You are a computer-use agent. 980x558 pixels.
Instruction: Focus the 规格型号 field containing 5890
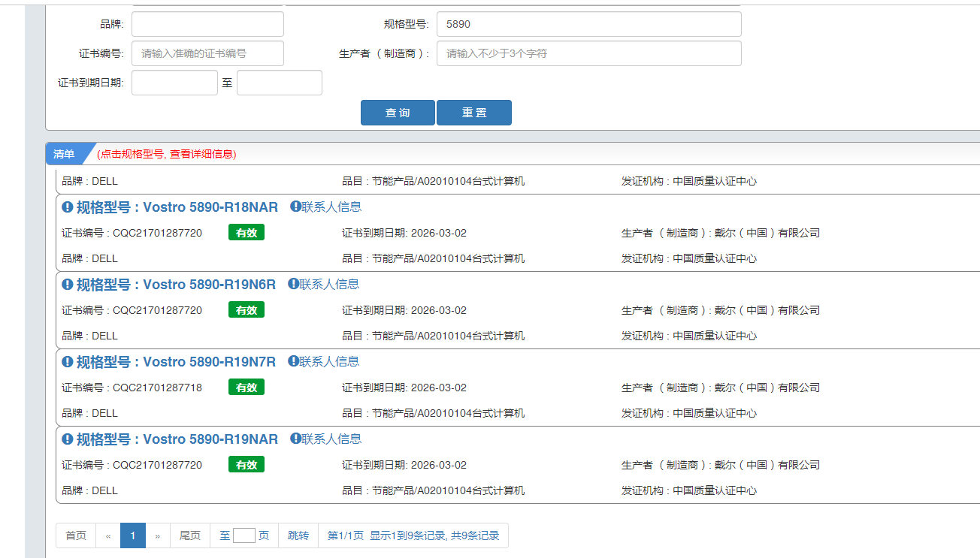(589, 24)
